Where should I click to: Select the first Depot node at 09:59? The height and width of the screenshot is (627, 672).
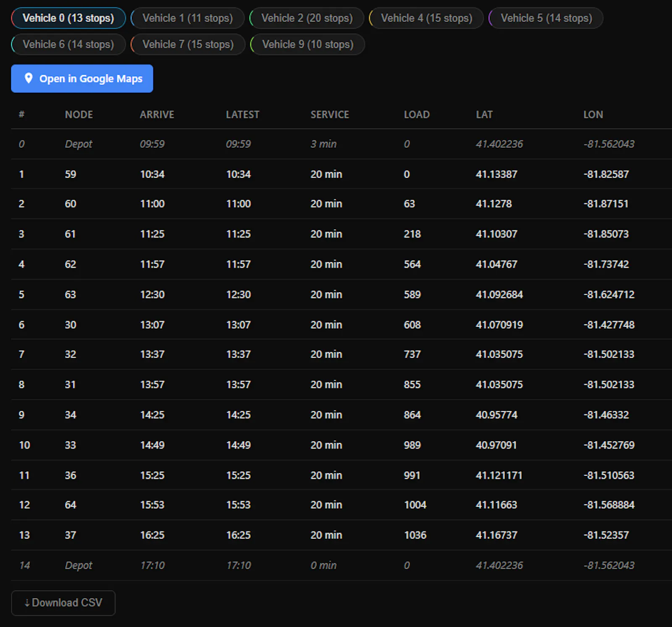(79, 144)
